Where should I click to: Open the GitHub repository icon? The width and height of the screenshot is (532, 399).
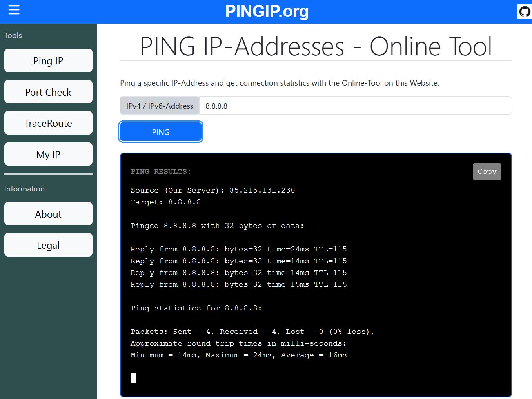tap(524, 11)
